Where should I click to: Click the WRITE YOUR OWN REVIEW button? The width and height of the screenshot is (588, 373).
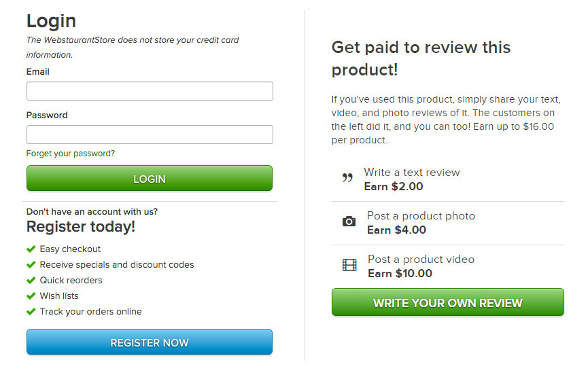coord(448,302)
